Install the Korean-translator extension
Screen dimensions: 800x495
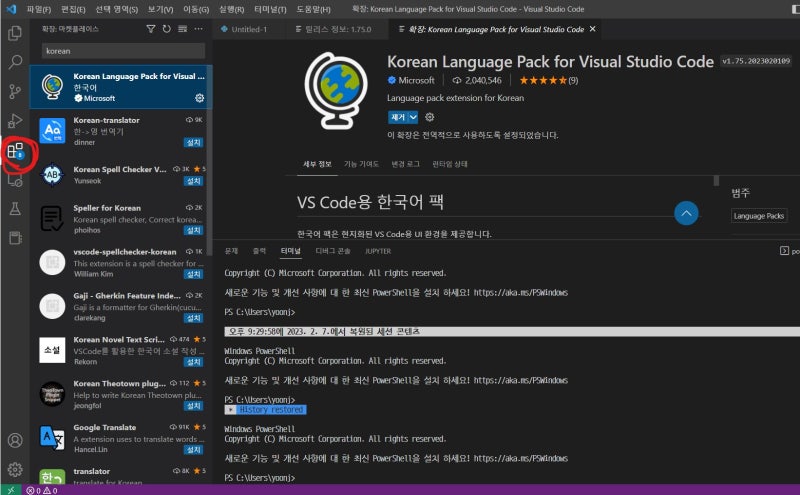coord(193,142)
